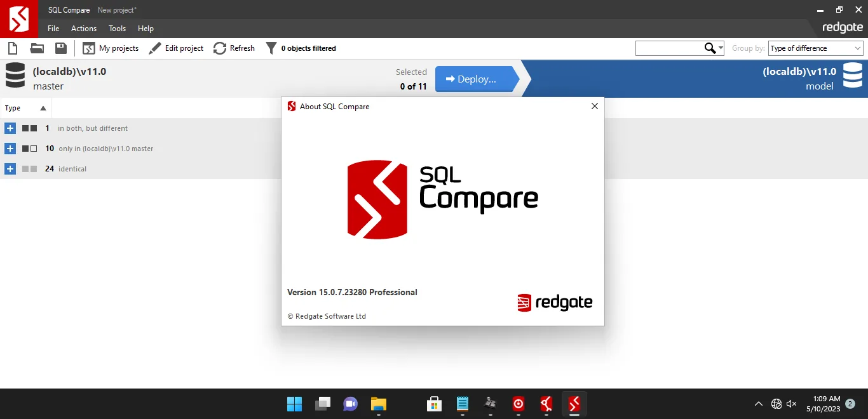Open project using the folder icon

click(37, 48)
